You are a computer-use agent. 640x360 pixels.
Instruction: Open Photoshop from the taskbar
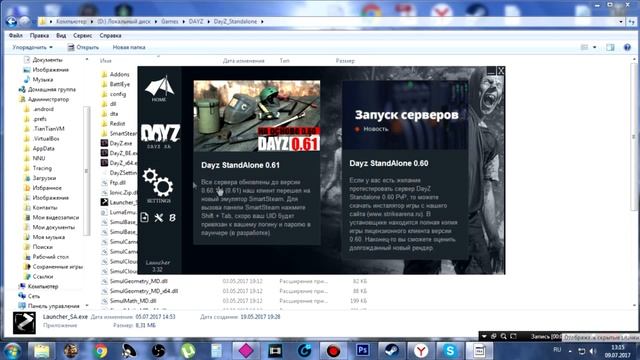(x=362, y=351)
